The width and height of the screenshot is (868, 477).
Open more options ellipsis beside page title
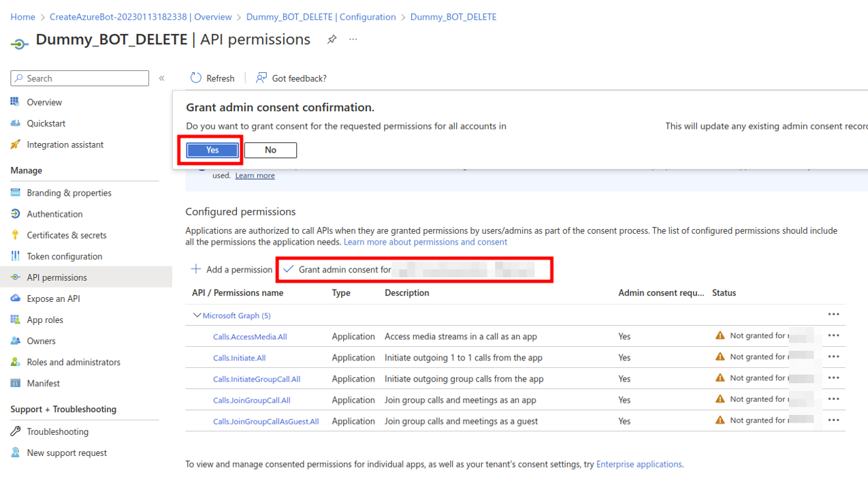coord(353,40)
